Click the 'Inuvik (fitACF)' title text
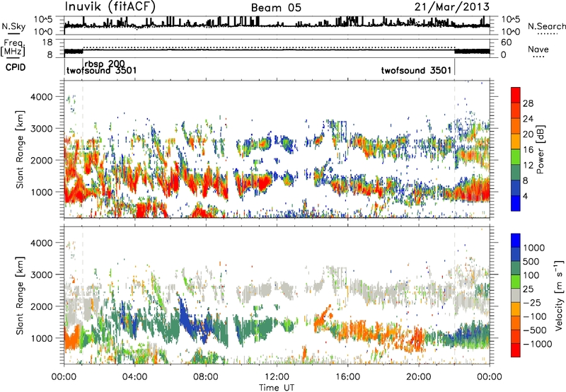The image size is (566, 392). tap(110, 7)
